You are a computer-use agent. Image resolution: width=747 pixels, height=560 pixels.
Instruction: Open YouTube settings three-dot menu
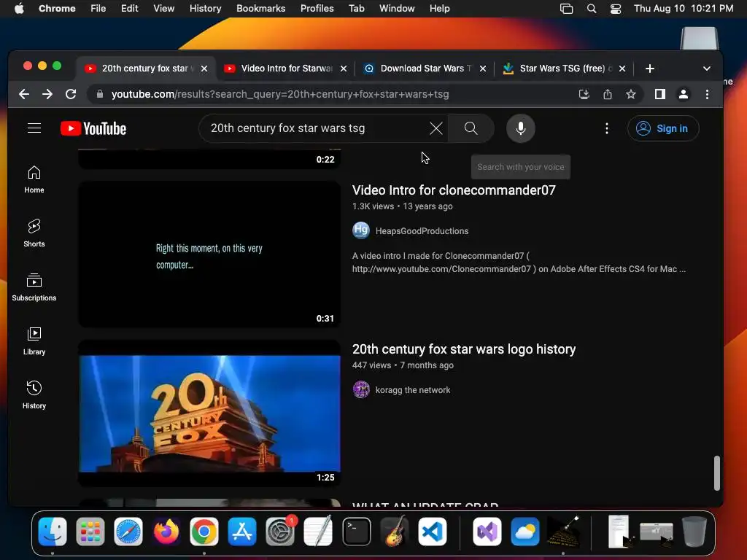coord(606,128)
